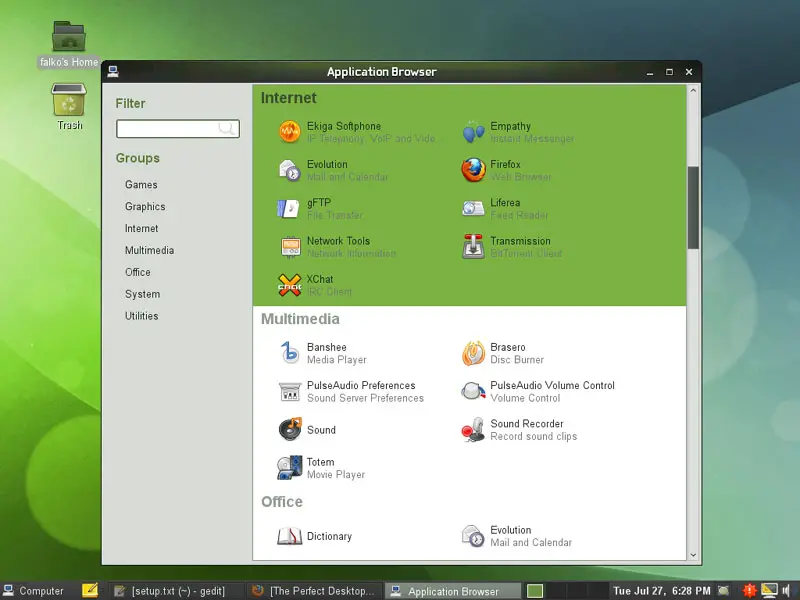
Task: Open the Transmission BitTorrent client icon
Action: pos(473,246)
